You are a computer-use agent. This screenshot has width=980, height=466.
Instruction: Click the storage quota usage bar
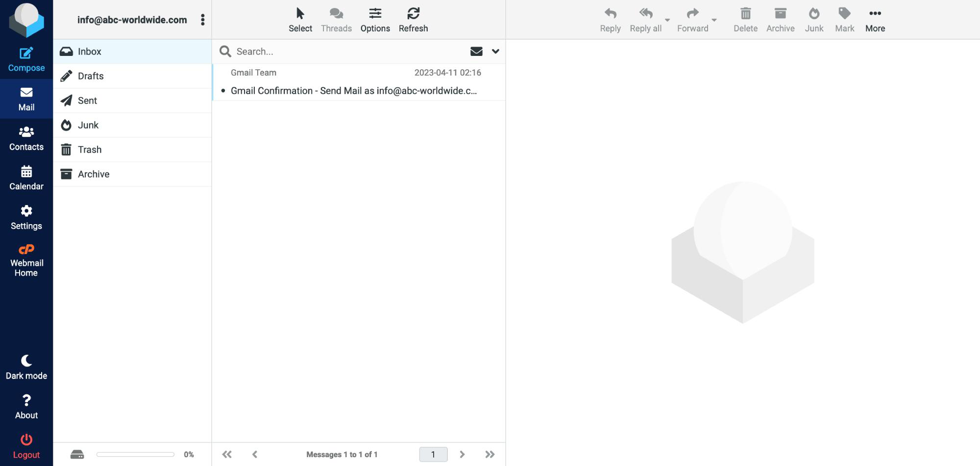(135, 455)
